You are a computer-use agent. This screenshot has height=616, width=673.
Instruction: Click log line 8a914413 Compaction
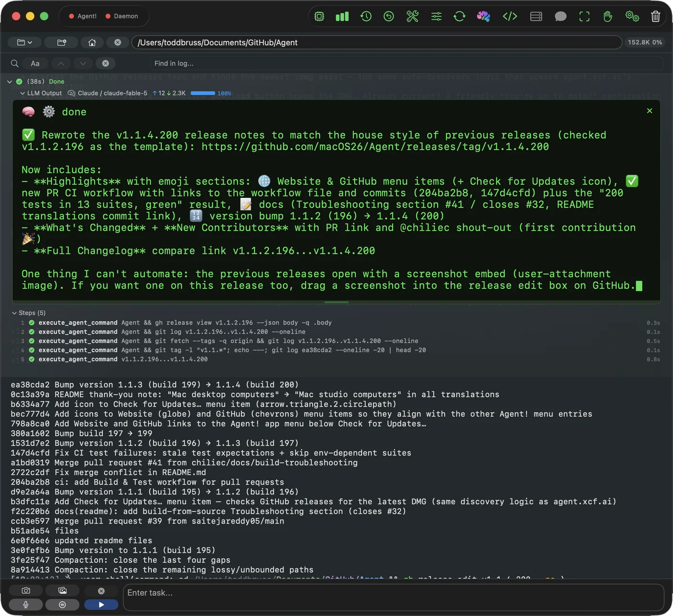tap(162, 570)
